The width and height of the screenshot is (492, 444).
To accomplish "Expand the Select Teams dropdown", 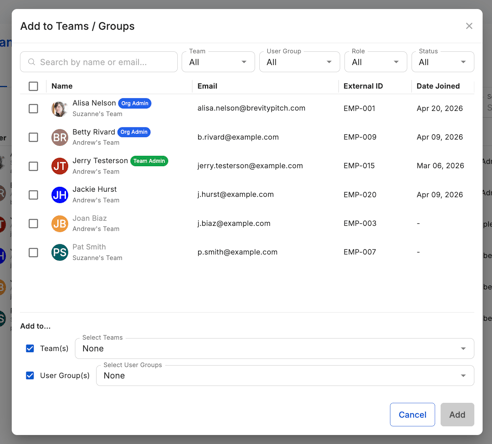I will tap(275, 349).
